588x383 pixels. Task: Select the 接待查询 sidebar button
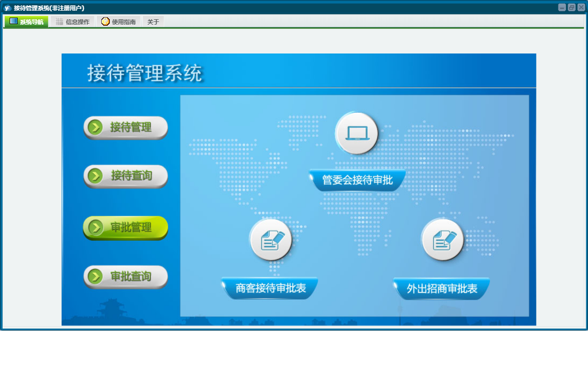(x=125, y=176)
